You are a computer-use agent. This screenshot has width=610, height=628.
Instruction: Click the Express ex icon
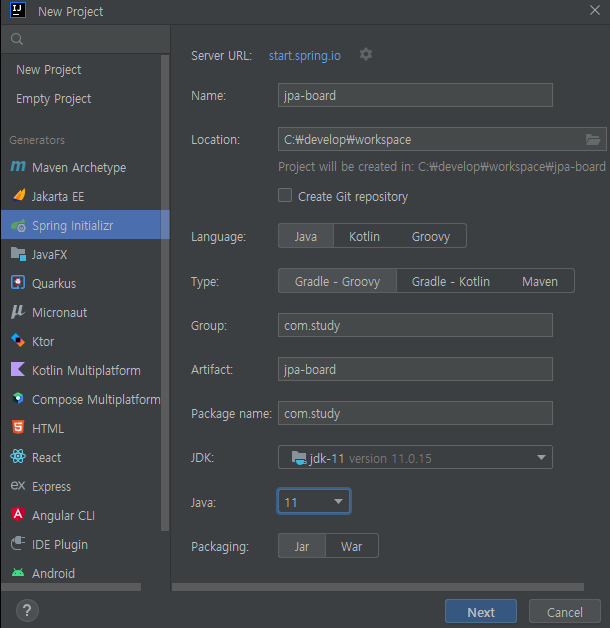coord(18,485)
